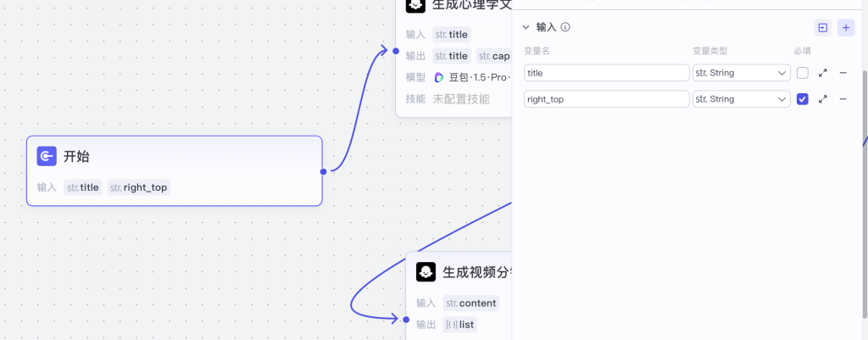Click the str.title input tag in 生成心理学文 node
The image size is (868, 340).
(452, 34)
